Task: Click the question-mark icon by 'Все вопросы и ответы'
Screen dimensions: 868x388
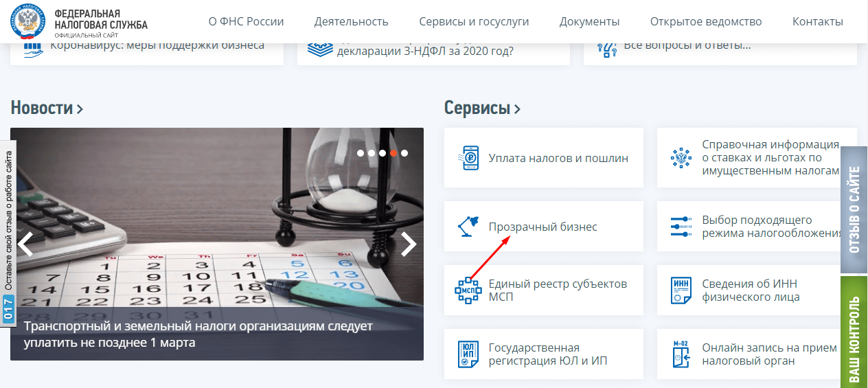Action: (607, 48)
